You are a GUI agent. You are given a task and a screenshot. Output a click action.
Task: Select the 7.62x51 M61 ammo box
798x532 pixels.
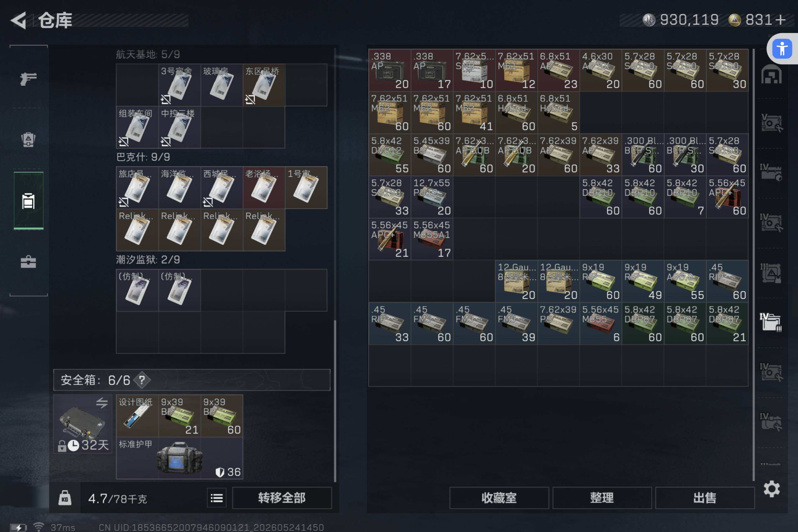click(516, 70)
